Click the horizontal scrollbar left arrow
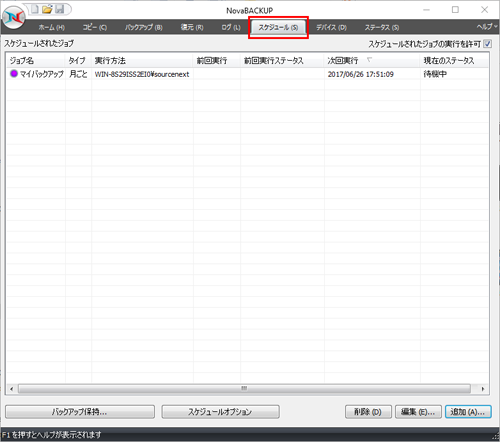 [x=12, y=389]
